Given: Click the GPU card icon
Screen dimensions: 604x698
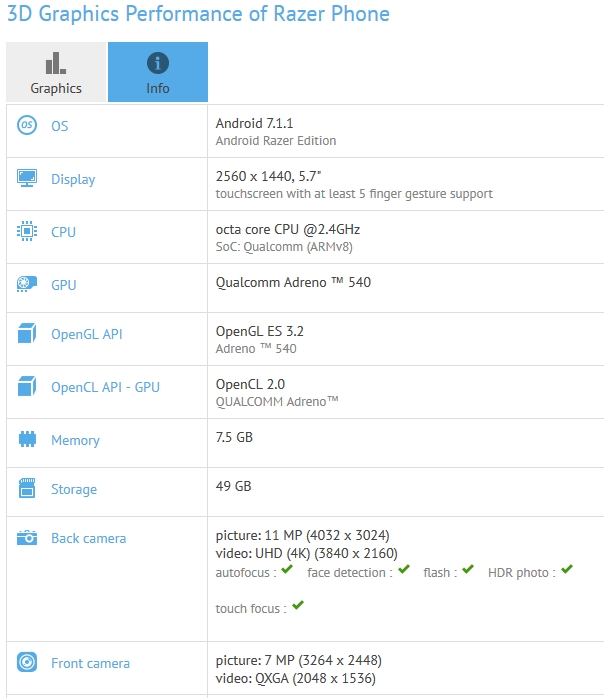Looking at the screenshot, I should (x=27, y=285).
